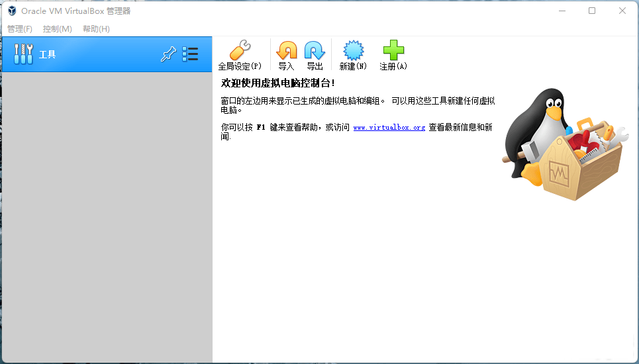639x364 pixels.
Task: Open the 全局设定 global preferences
Action: coord(240,55)
